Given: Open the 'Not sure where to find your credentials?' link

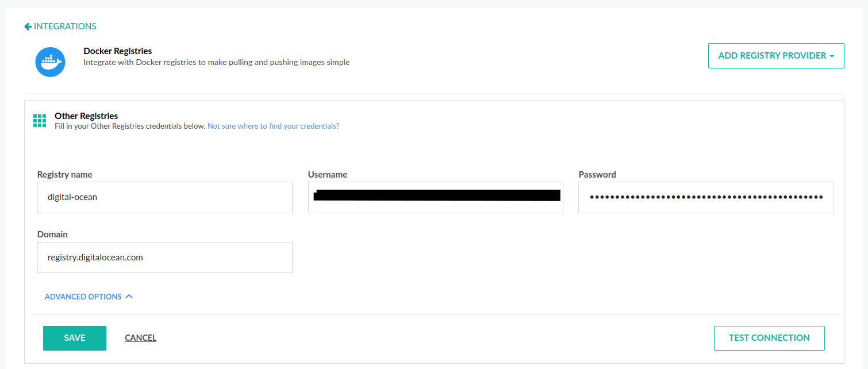Looking at the screenshot, I should pyautogui.click(x=273, y=126).
